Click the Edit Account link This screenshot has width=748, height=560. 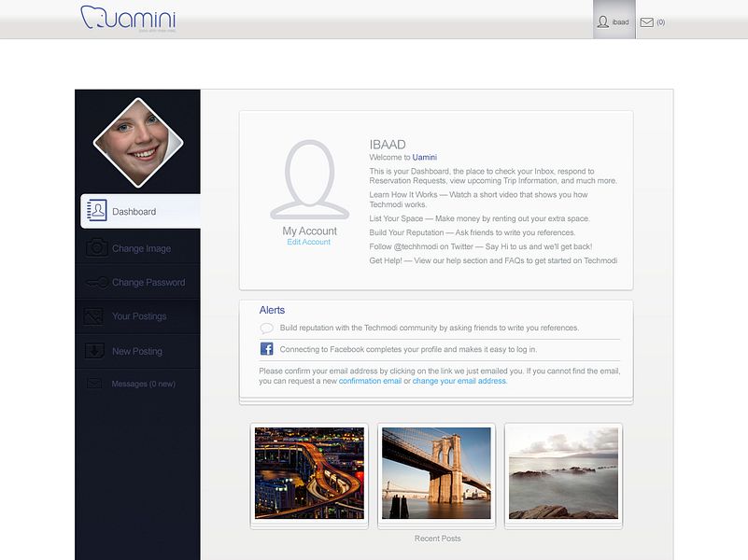(309, 242)
